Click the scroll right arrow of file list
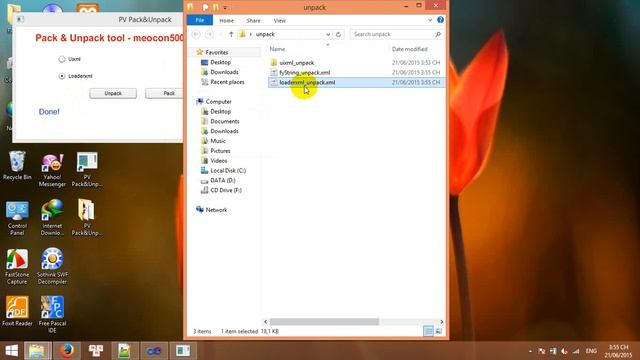Image resolution: width=640 pixels, height=360 pixels. pyautogui.click(x=442, y=322)
